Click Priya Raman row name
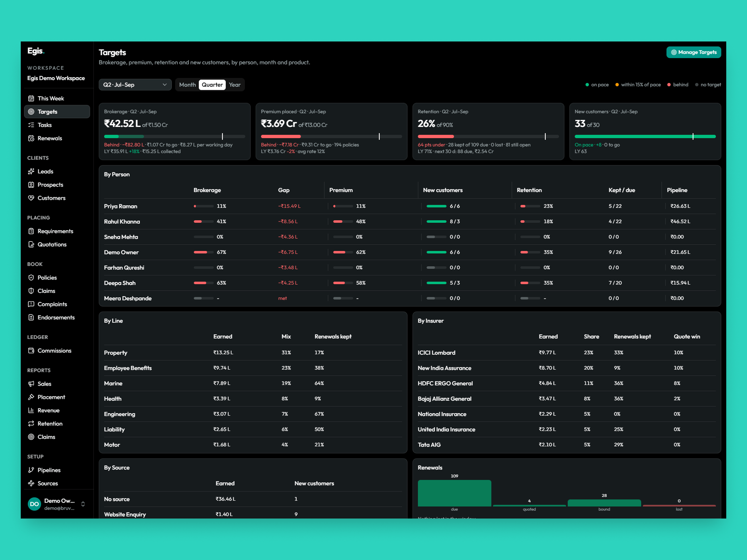Image resolution: width=747 pixels, height=560 pixels. pos(121,206)
